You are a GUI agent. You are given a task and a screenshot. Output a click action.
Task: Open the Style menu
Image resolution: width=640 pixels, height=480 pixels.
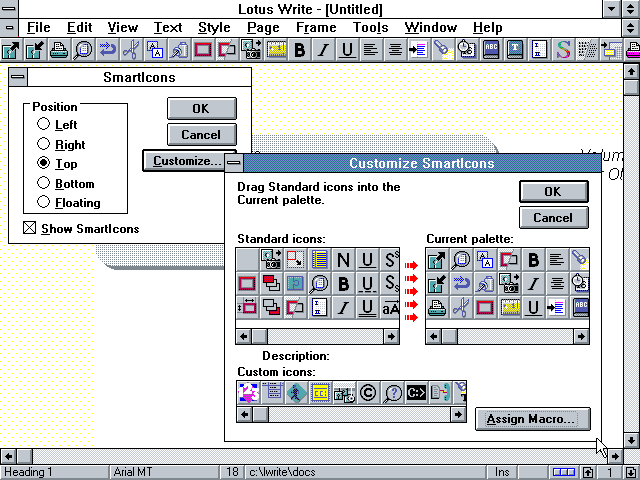tap(214, 28)
